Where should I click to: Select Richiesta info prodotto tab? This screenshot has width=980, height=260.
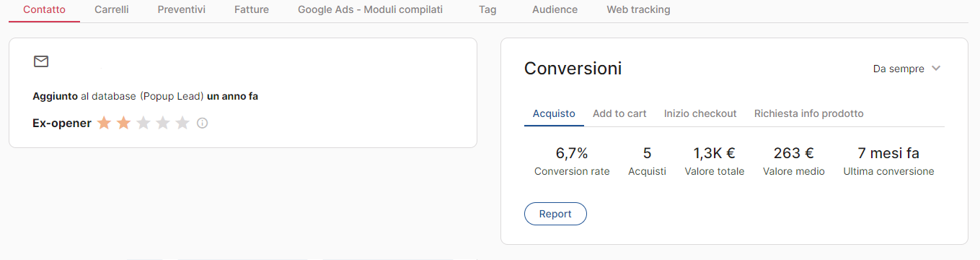point(808,113)
